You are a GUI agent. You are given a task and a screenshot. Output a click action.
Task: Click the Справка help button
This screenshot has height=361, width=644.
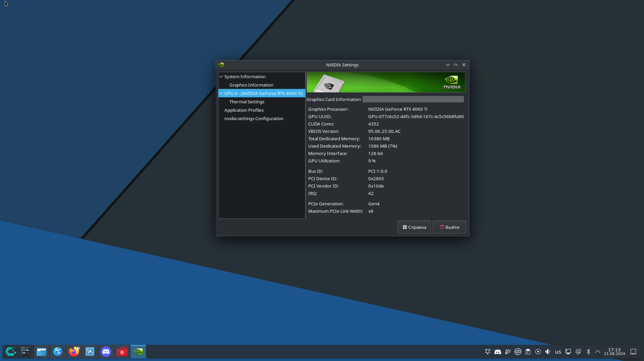point(414,227)
